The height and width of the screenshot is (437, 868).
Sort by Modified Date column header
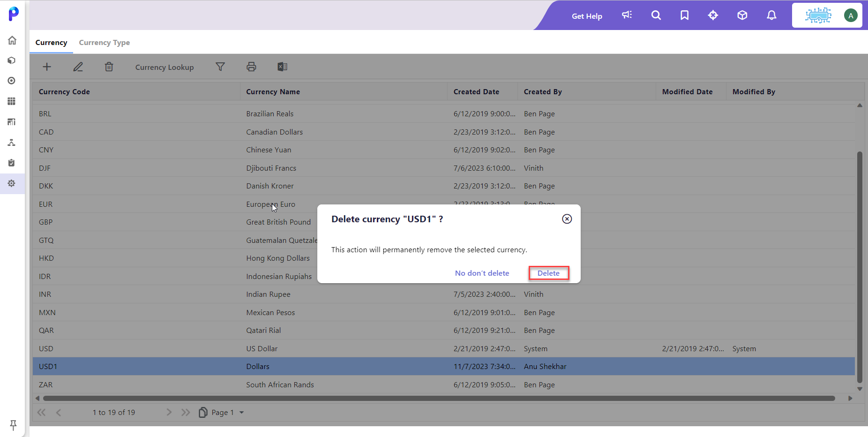[691, 91]
